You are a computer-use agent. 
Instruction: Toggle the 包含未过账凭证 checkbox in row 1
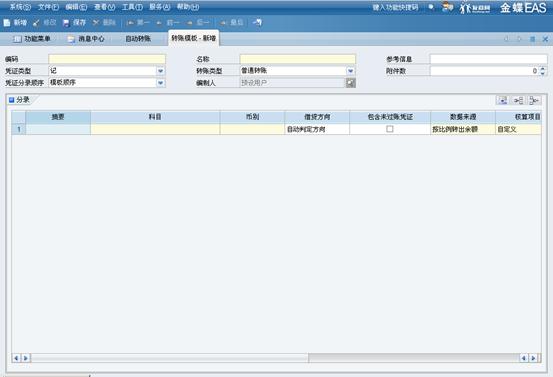click(x=390, y=129)
